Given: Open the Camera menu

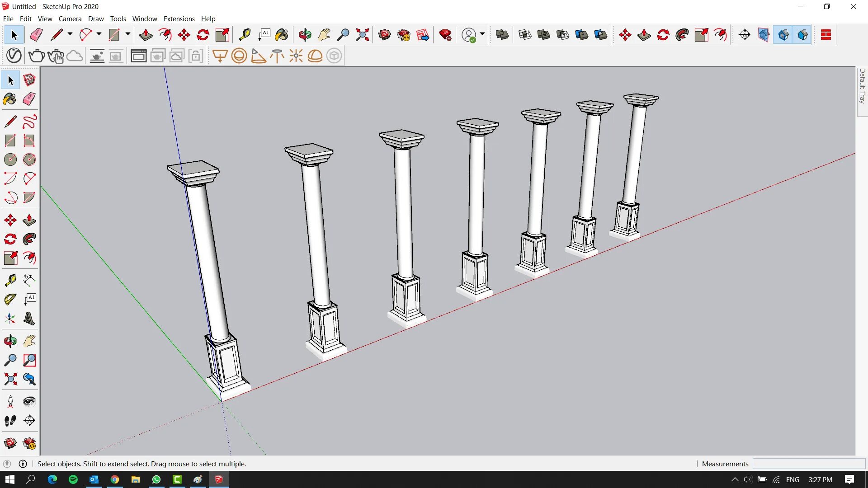Looking at the screenshot, I should pos(70,19).
